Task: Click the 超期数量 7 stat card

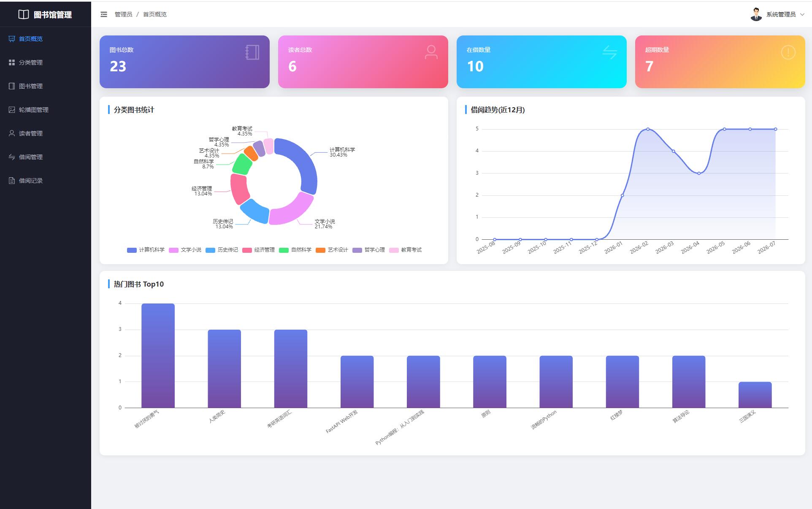Action: point(720,62)
